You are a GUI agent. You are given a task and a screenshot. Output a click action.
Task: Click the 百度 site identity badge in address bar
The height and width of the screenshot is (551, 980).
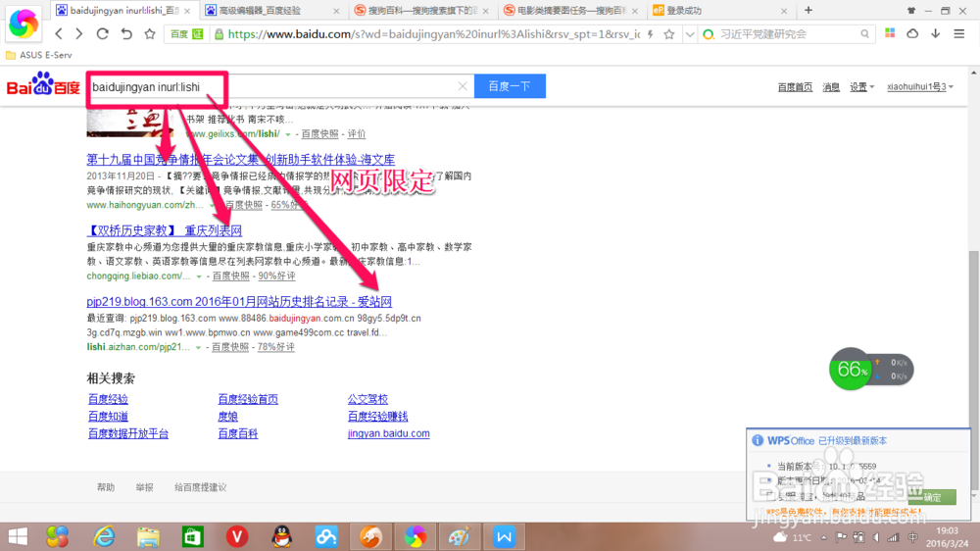(186, 34)
